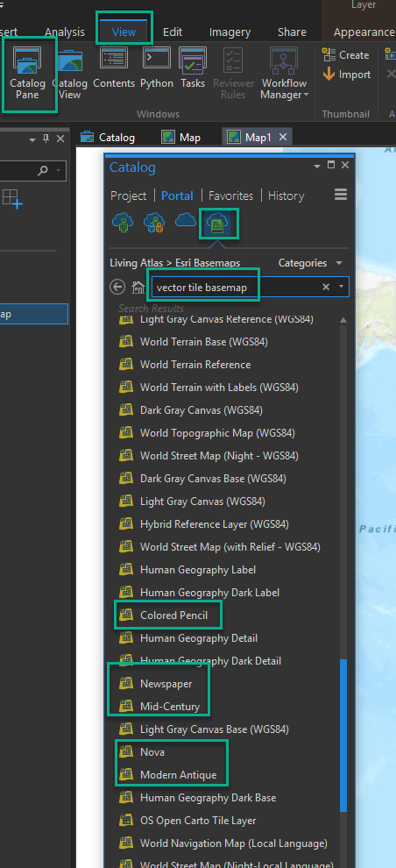
Task: Click the OS Open Carto Tile Layer icon
Action: point(127,820)
